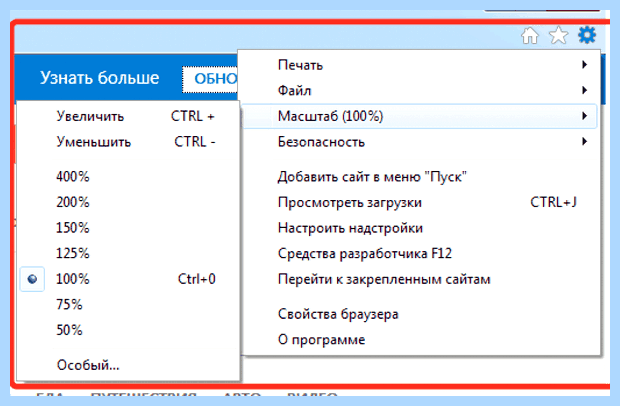Expand the Масштаб (100%) submenu arrow
The width and height of the screenshot is (620, 406).
(584, 116)
